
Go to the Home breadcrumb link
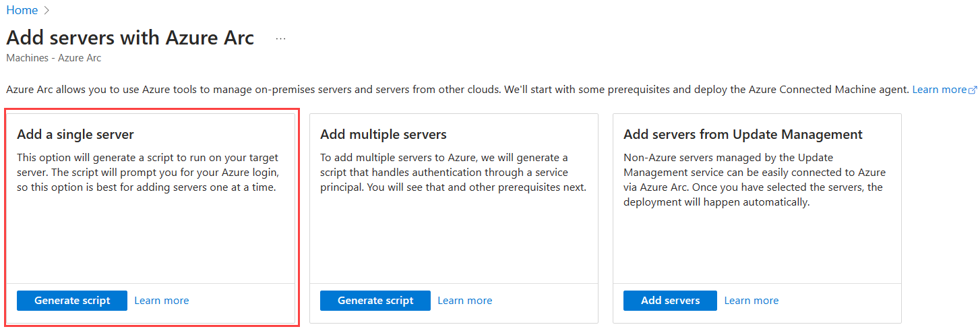pos(22,10)
